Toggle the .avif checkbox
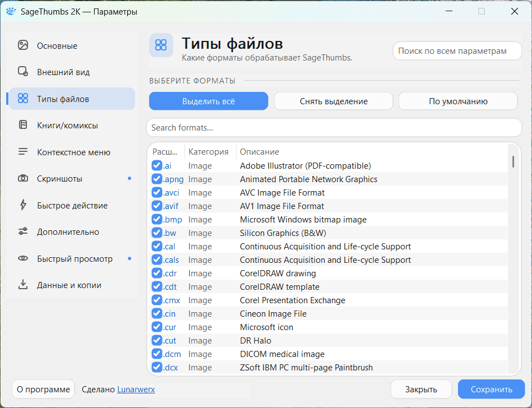 (157, 206)
